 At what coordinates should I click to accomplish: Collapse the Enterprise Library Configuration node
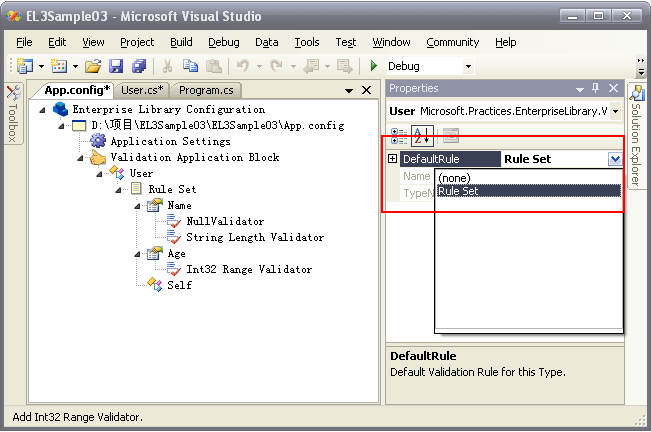42,110
